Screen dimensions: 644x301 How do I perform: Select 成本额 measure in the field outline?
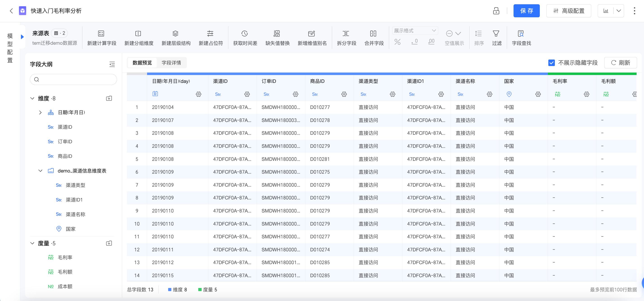pyautogui.click(x=65, y=286)
